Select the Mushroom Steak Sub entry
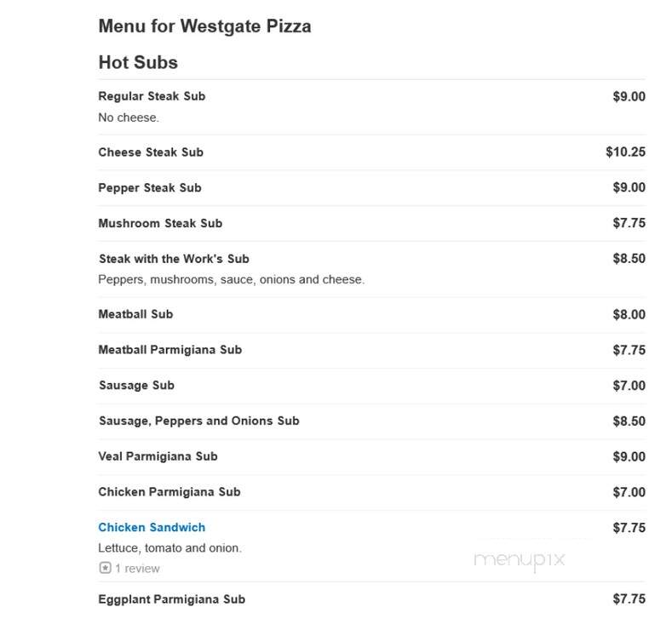This screenshot has width=672, height=630. click(x=160, y=223)
